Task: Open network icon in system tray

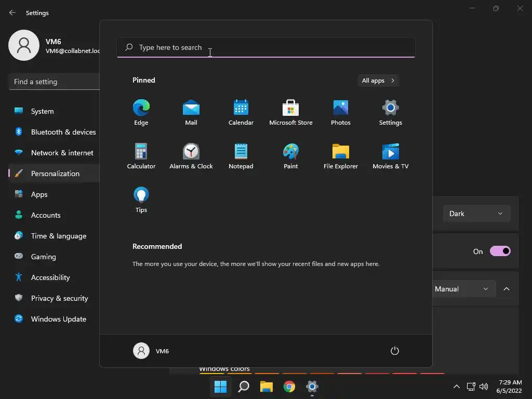Action: (x=471, y=387)
